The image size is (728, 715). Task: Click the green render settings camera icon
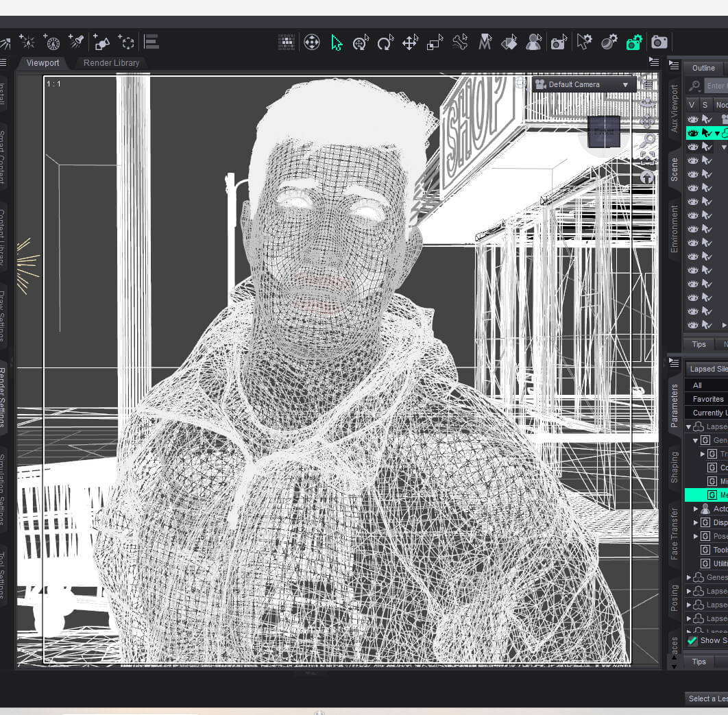pos(634,43)
